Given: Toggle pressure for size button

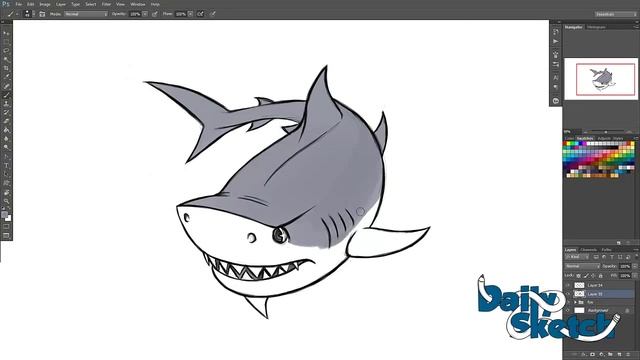Looking at the screenshot, I should [213, 14].
